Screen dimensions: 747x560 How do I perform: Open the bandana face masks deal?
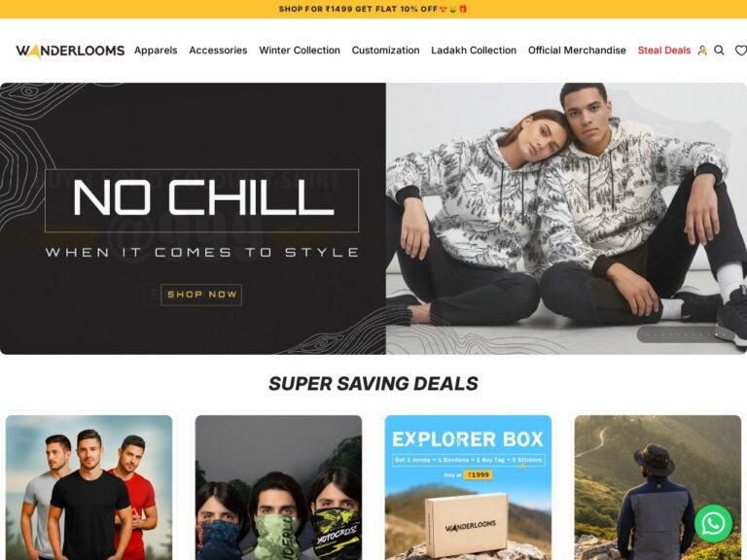point(279,488)
